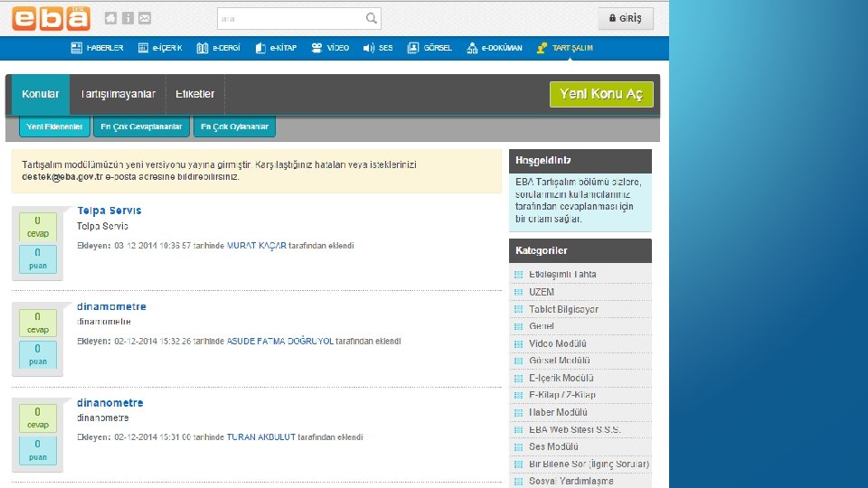
Task: Open the EBA Web Sitesi S.S.S. category
Action: pos(575,430)
